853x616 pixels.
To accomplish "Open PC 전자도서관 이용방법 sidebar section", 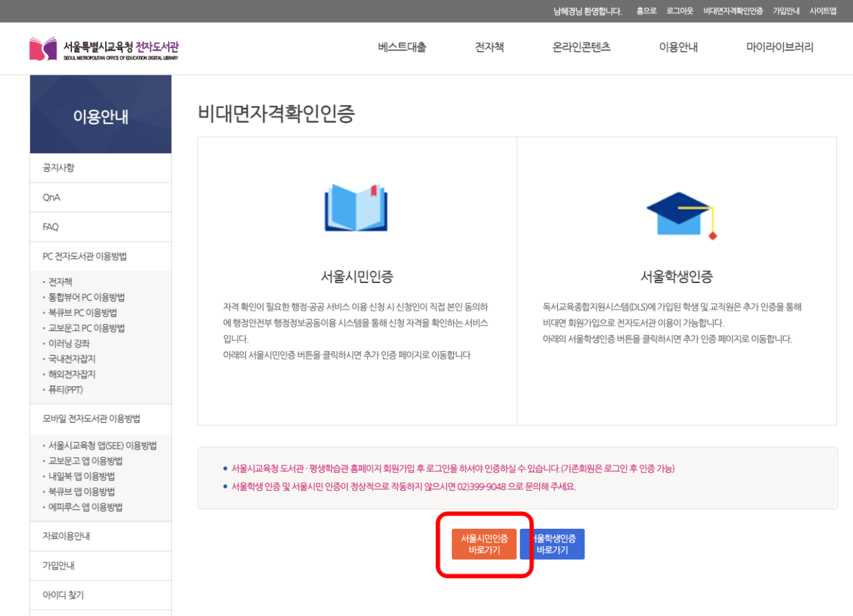I will (x=101, y=256).
